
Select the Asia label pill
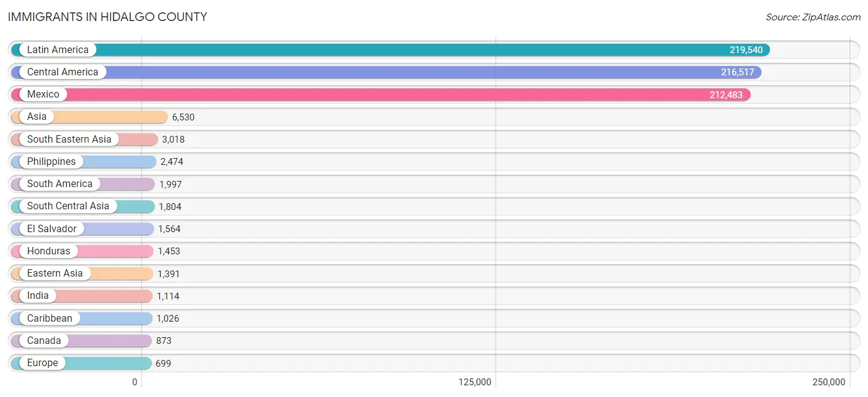[36, 117]
